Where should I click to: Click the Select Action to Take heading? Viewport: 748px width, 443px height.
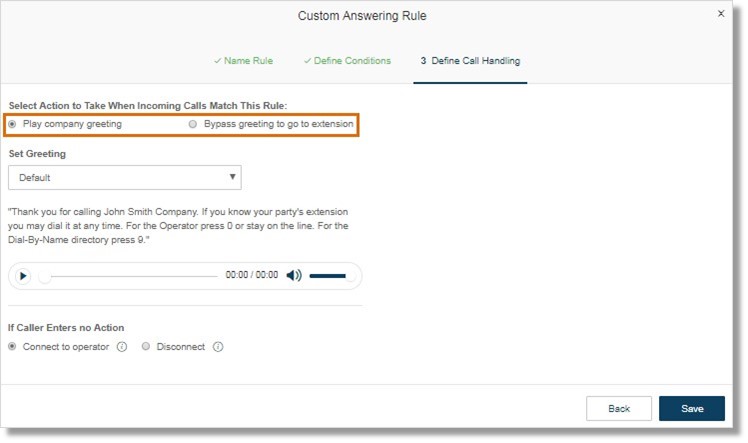point(148,105)
